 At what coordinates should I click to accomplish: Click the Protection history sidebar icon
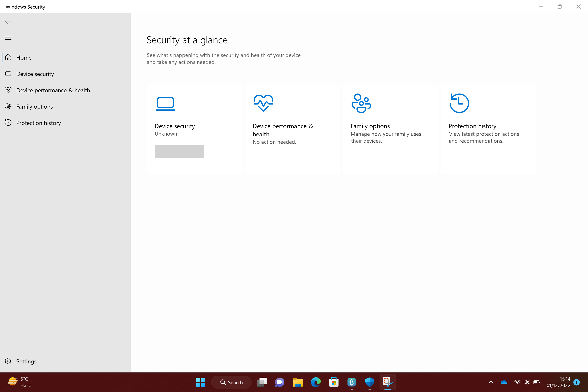[x=8, y=123]
